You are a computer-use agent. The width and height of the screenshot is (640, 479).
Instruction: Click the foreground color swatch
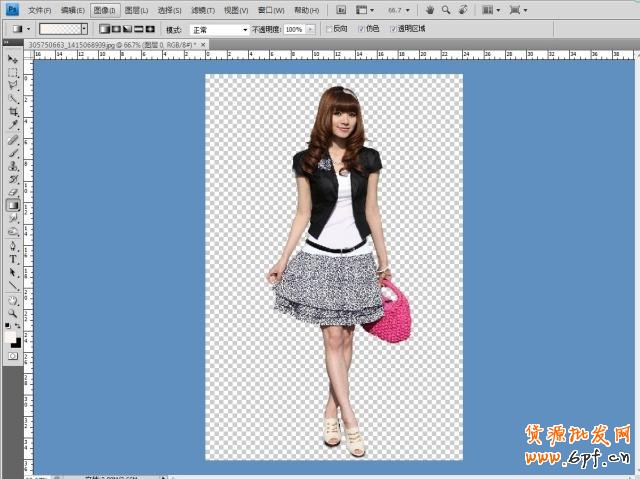(x=11, y=337)
